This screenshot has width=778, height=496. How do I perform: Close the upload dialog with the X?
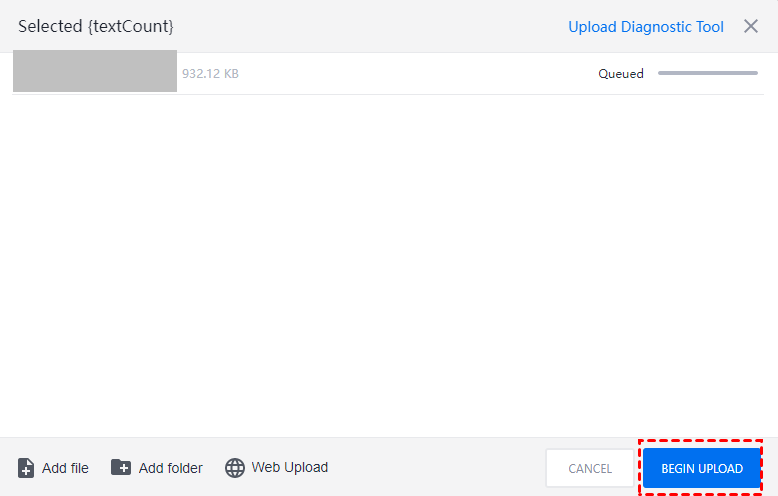[751, 27]
